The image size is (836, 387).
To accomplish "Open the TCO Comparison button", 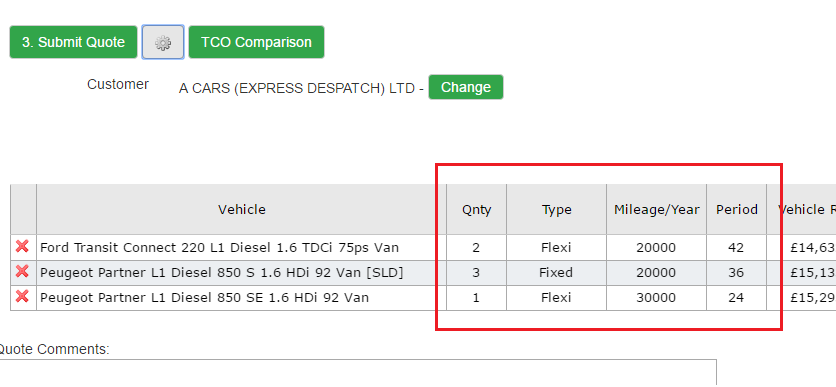I will pyautogui.click(x=256, y=42).
